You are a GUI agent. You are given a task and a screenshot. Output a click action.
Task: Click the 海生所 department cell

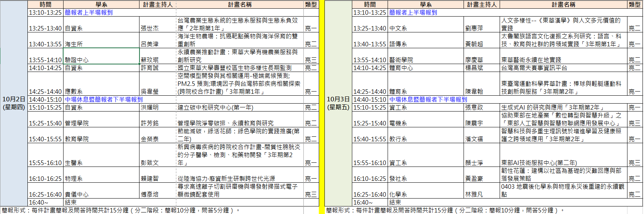point(101,40)
